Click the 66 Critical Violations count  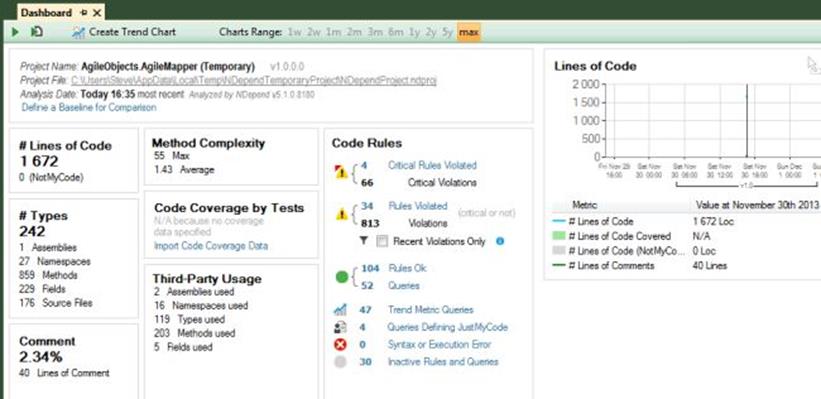[367, 183]
